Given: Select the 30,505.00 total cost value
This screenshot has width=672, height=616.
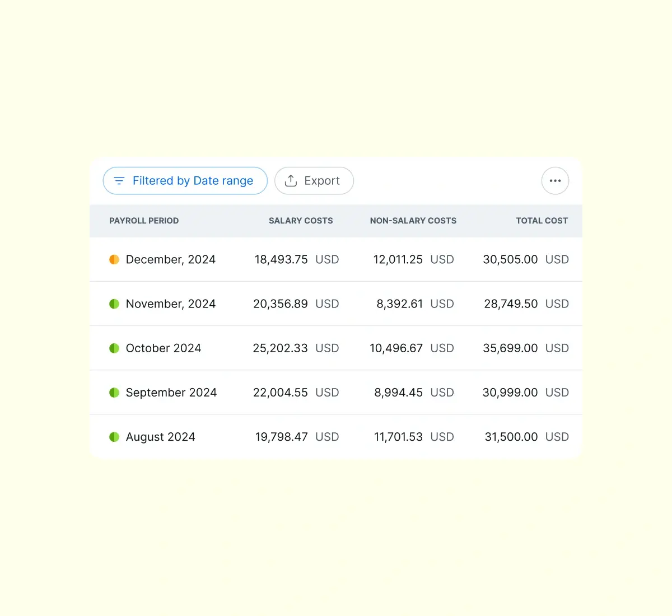Looking at the screenshot, I should (x=510, y=259).
